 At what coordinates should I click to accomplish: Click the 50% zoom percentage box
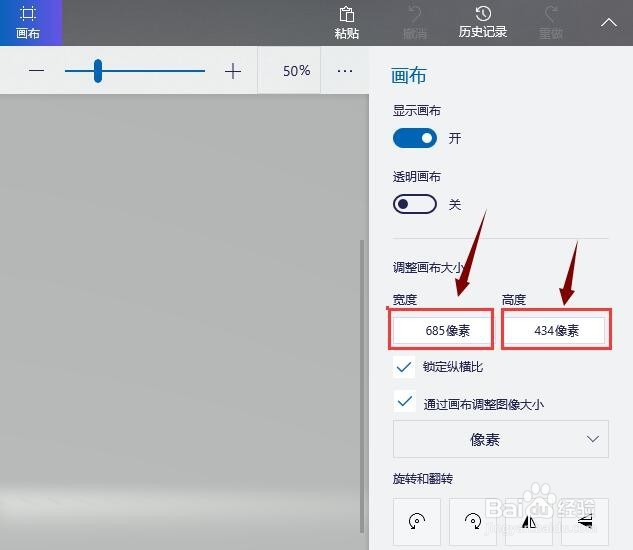(289, 71)
